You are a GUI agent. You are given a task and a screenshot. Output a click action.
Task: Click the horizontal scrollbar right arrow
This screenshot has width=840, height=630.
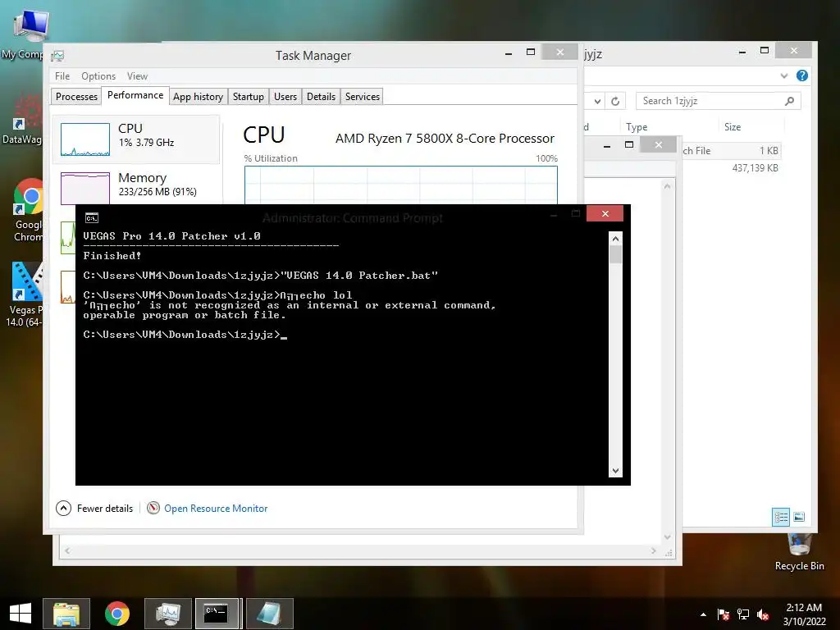(654, 550)
